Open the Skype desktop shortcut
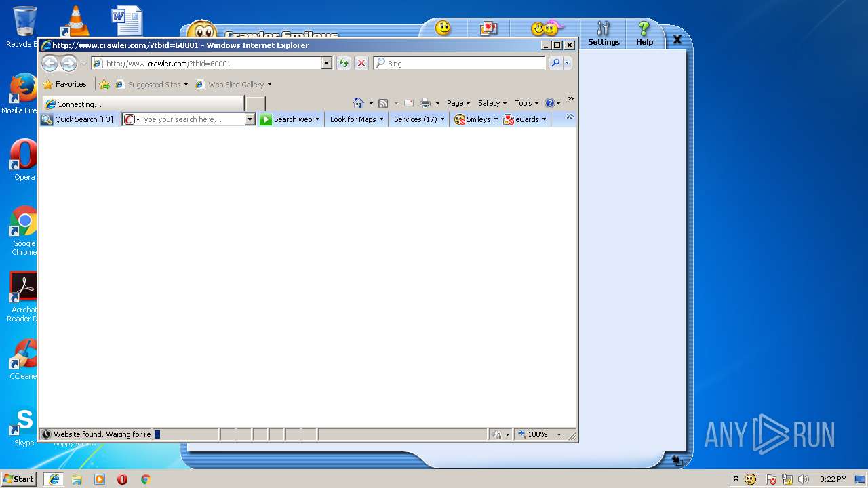 pos(24,428)
